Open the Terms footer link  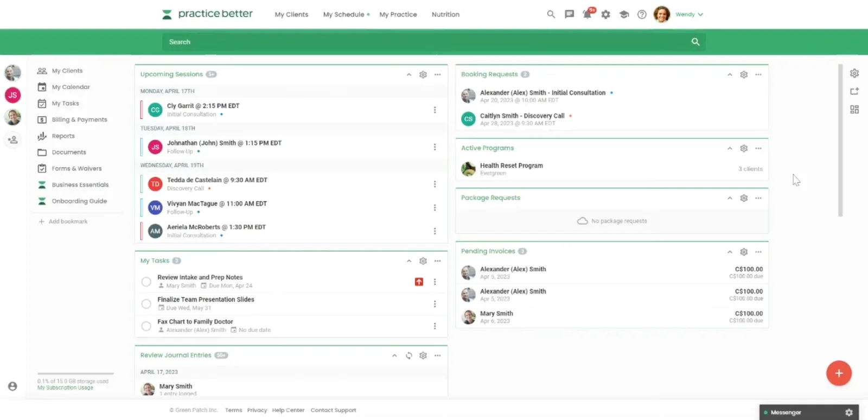tap(233, 410)
